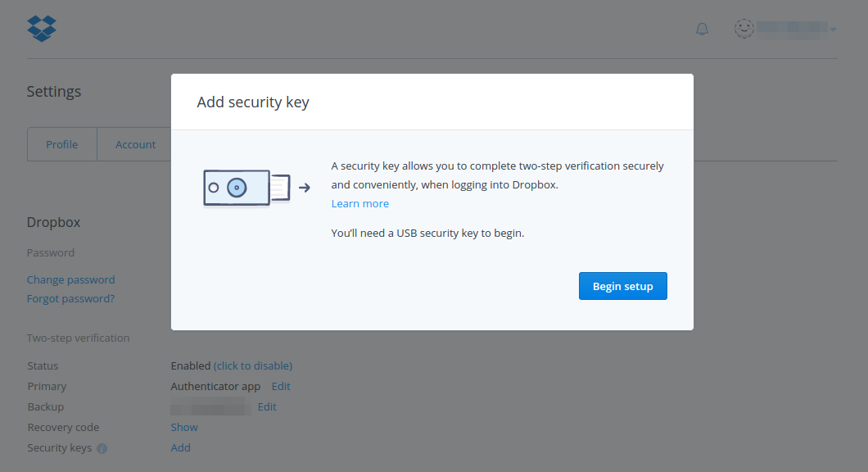Click the blurred account name in header
Image resolution: width=868 pixels, height=472 pixels.
click(x=791, y=29)
